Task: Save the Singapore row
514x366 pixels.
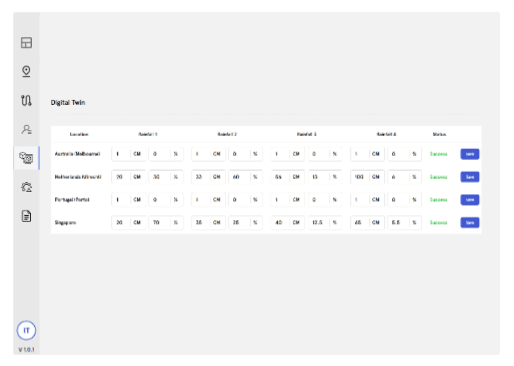Action: tap(470, 223)
